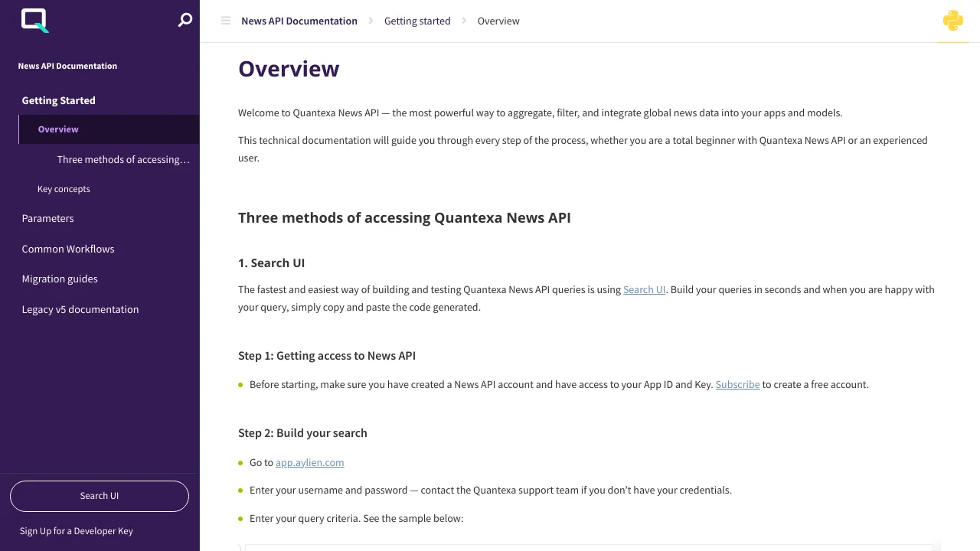Viewport: 980px width, 551px height.
Task: Open Legacy v5 documentation
Action: [x=80, y=309]
